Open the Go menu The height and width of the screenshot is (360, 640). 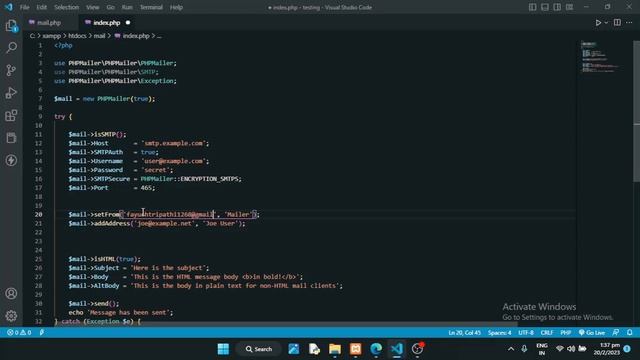pos(110,7)
